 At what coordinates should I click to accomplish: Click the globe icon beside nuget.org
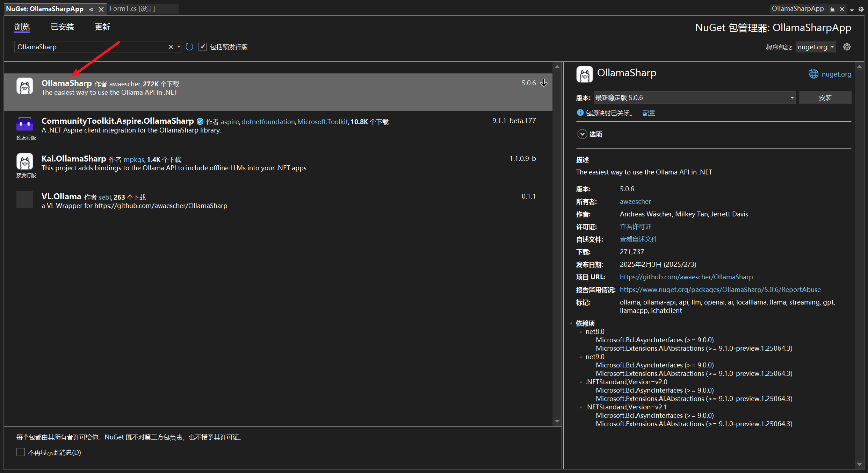813,74
